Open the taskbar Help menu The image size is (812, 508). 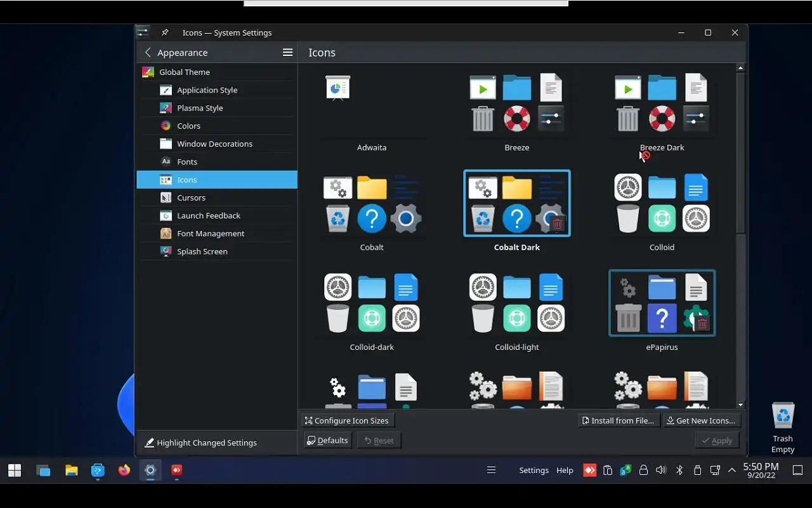coord(565,471)
